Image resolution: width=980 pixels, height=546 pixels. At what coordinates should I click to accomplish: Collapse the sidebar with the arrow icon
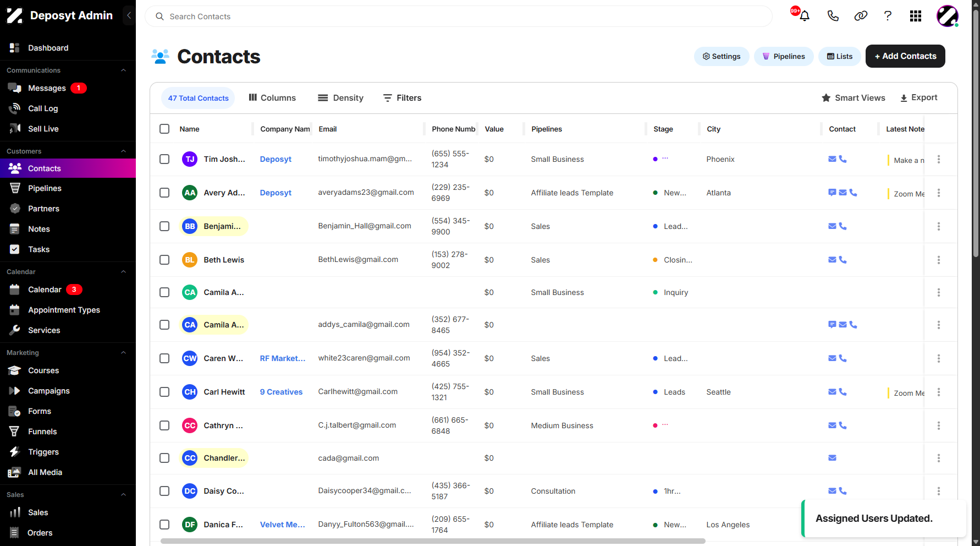click(129, 15)
